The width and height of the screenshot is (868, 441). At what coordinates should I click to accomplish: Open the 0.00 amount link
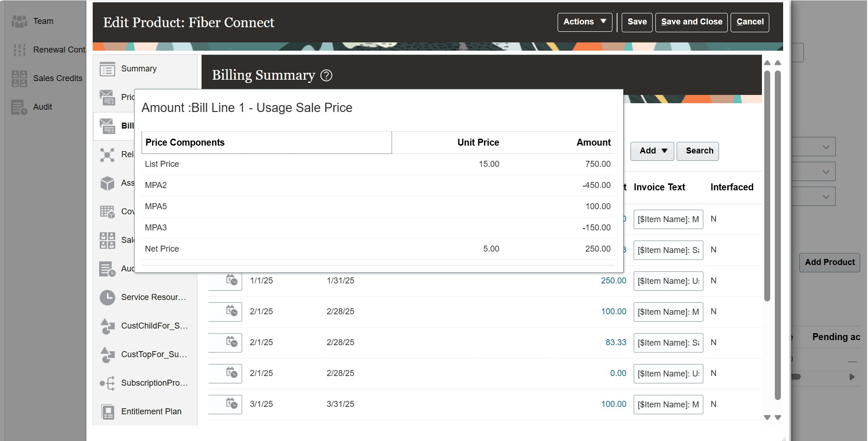(618, 373)
